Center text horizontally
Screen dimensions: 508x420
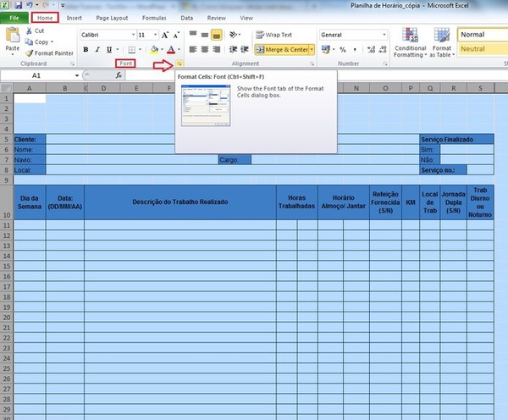point(204,49)
